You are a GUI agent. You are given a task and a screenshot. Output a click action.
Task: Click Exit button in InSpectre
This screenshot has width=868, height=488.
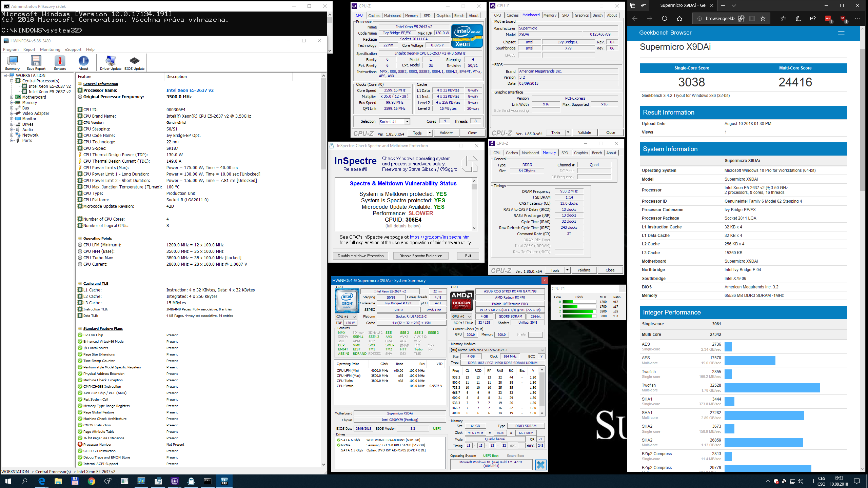(468, 256)
